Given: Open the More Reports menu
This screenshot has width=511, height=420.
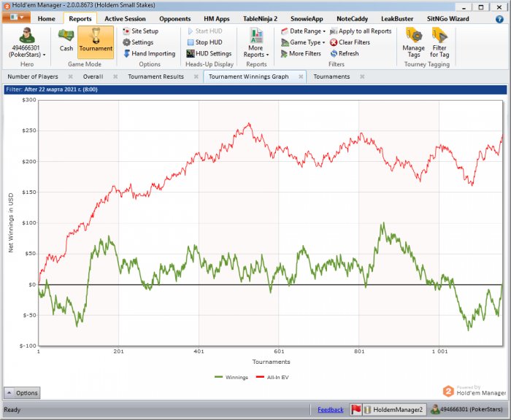Looking at the screenshot, I should (x=256, y=43).
